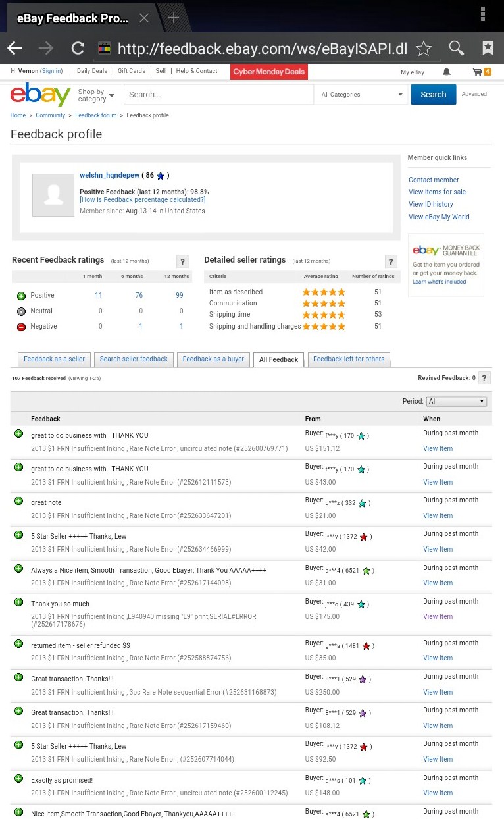Open the browser overflow menu dots
504x819 pixels.
click(x=483, y=14)
